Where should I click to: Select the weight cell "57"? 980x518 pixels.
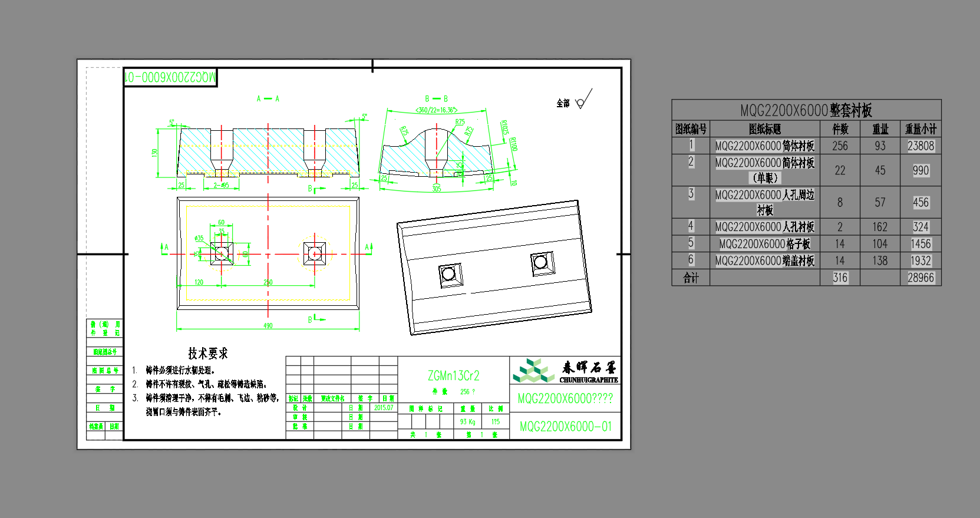pos(880,202)
